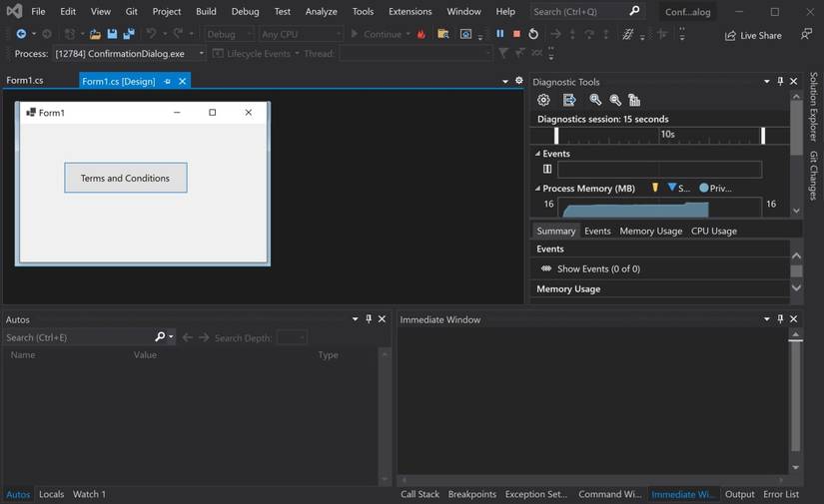The width and height of the screenshot is (824, 504).
Task: Collapse the Events graph section
Action: click(x=537, y=154)
